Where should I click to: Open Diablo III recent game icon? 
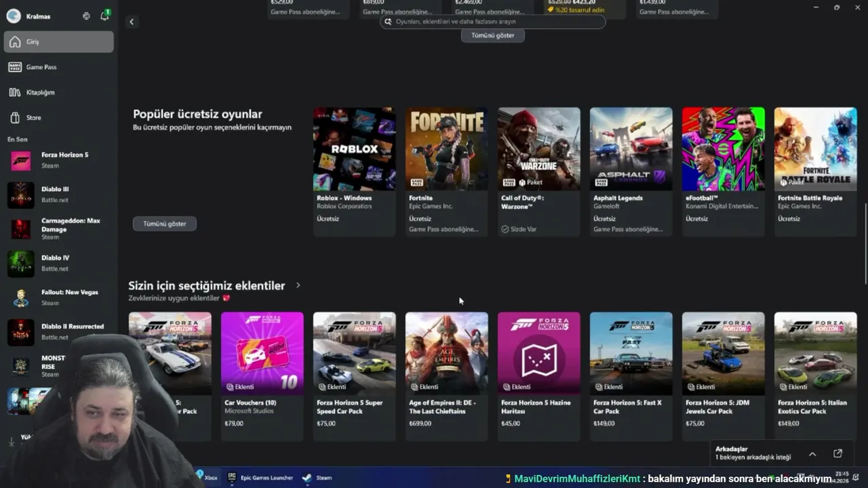[x=20, y=195]
